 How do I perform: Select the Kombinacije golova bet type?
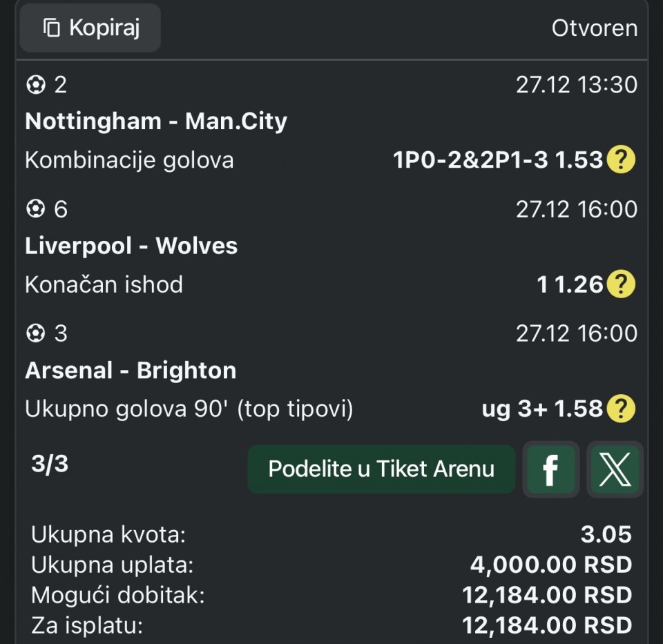[129, 160]
